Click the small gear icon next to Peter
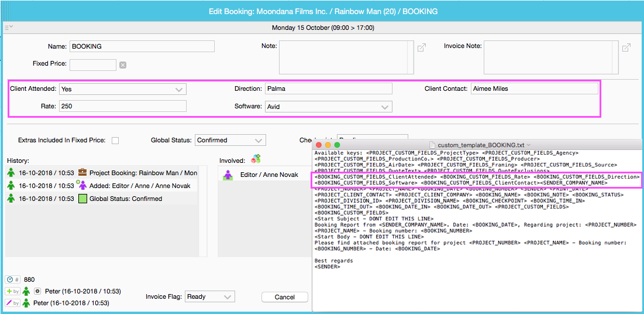This screenshot has height=314, width=644. (x=37, y=291)
